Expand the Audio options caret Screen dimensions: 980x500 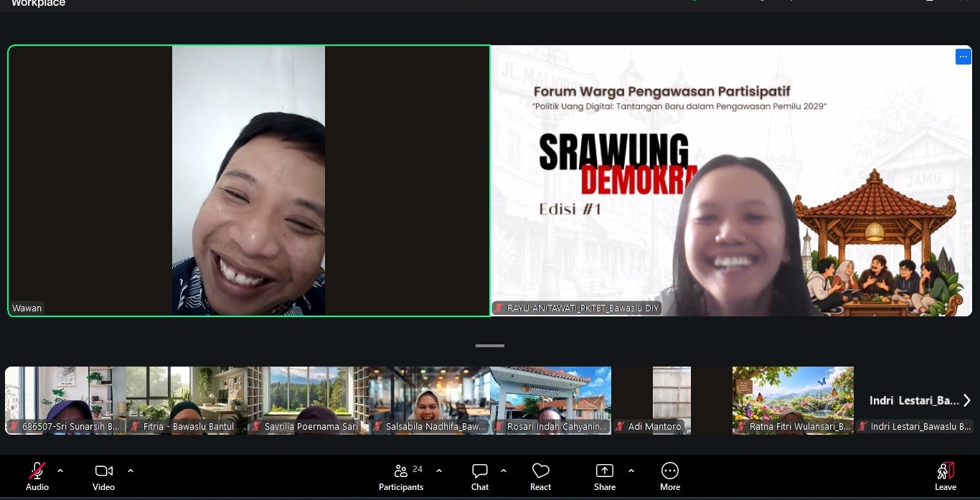[60, 471]
